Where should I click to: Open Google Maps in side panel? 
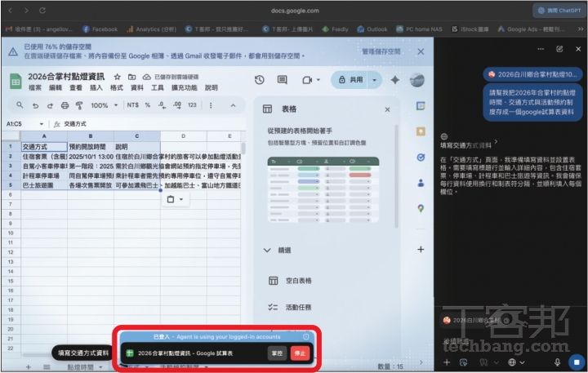tap(421, 208)
